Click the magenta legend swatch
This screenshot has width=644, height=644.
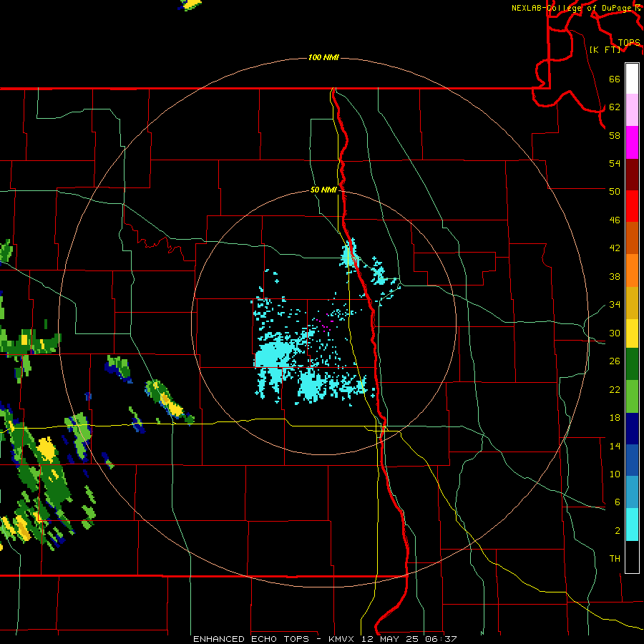click(x=632, y=142)
